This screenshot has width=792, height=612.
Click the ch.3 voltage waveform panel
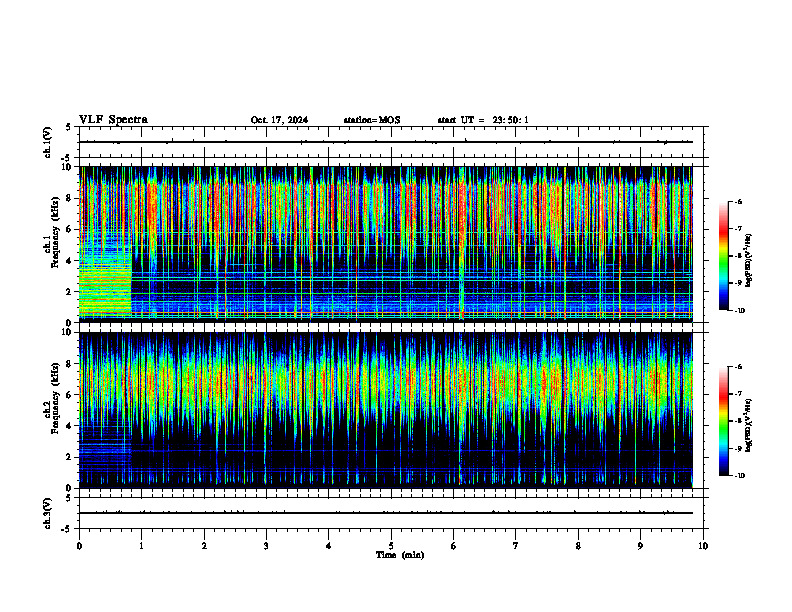point(391,513)
